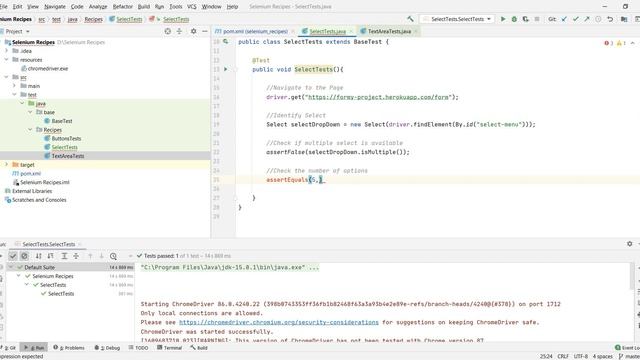Rollback changes with the undo arrow icon
The width and height of the screenshot is (640, 360).
click(610, 19)
